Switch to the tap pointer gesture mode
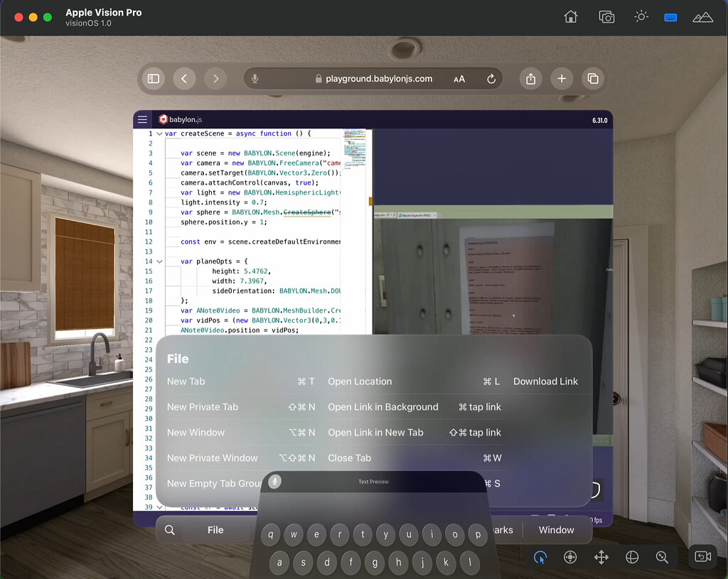The image size is (728, 579). click(x=540, y=557)
